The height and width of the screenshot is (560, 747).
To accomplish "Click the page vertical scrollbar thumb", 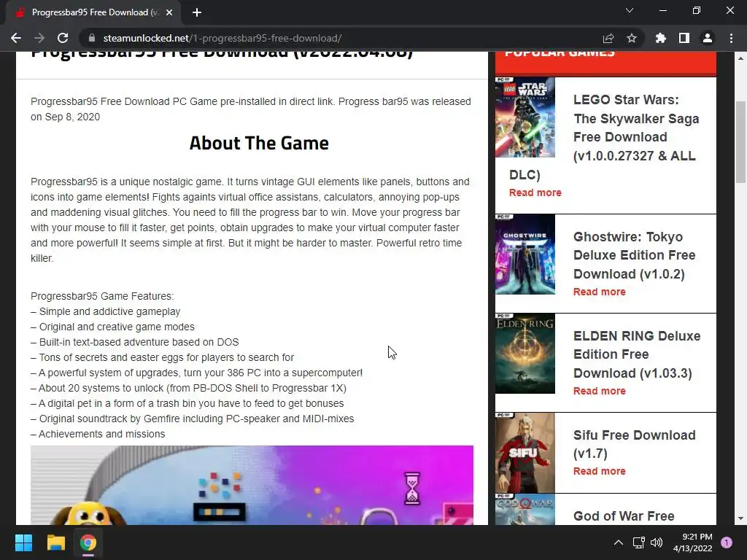I will [741, 142].
